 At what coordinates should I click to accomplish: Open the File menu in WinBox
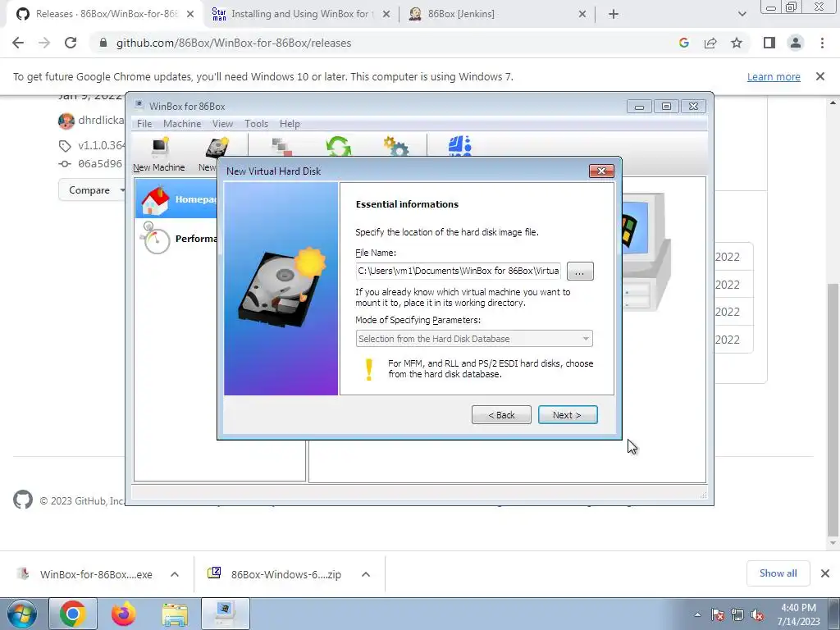coord(144,124)
